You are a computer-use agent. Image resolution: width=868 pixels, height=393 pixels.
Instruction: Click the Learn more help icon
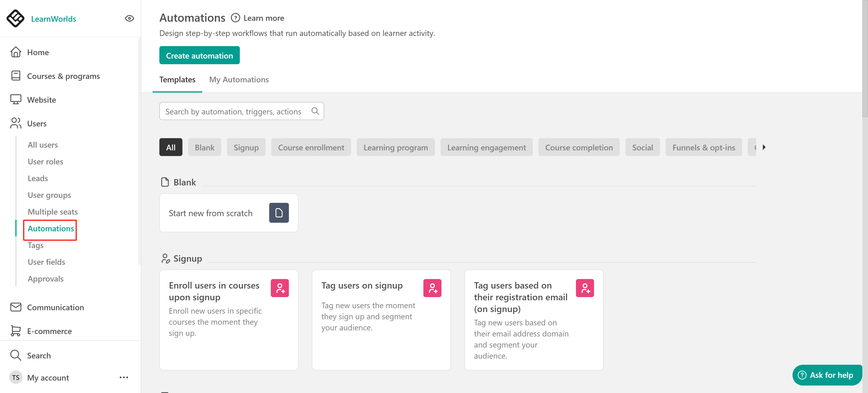pos(235,18)
